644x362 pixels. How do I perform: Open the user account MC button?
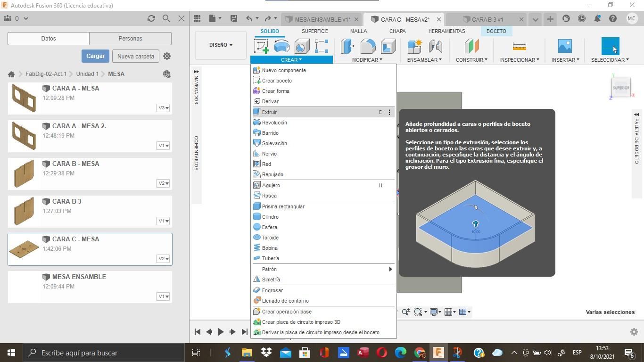(632, 18)
